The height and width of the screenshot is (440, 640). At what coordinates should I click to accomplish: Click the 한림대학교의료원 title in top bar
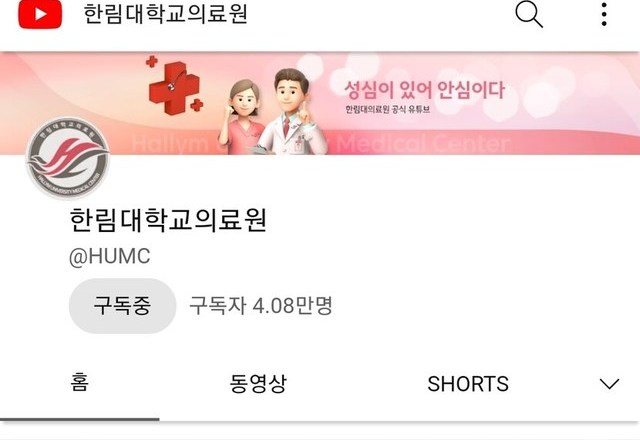coord(165,14)
